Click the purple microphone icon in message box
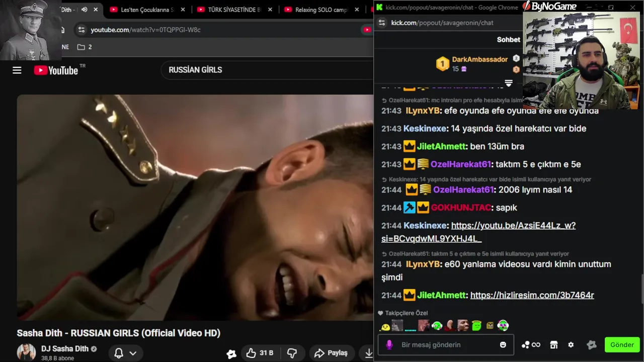 (389, 345)
